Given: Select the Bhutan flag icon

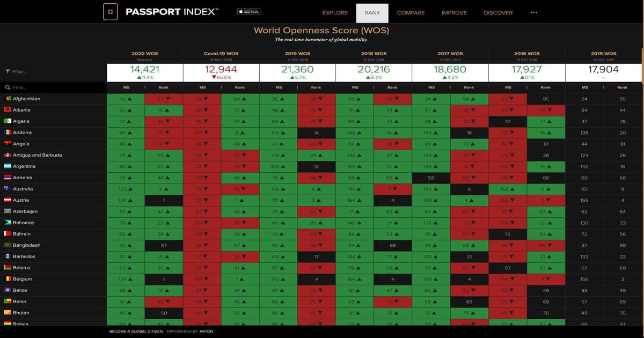Looking at the screenshot, I should 7,312.
